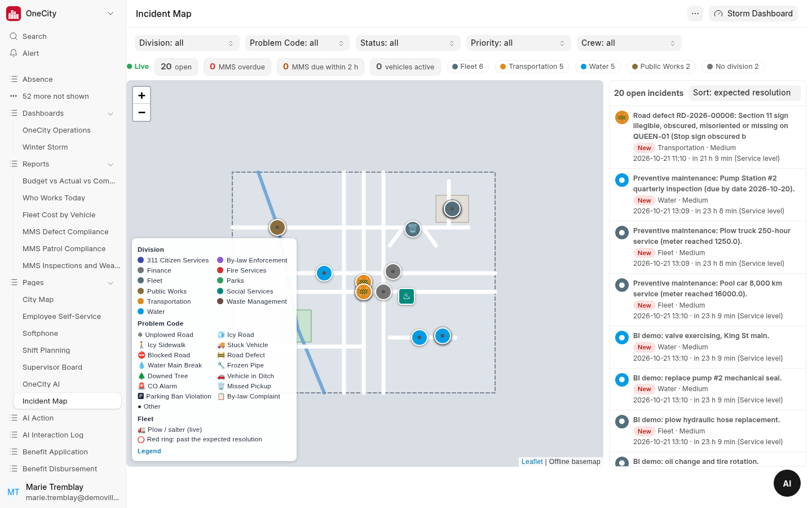Screen dimensions: 812x508
Task: Zoom in the map with plus button
Action: (x=142, y=95)
